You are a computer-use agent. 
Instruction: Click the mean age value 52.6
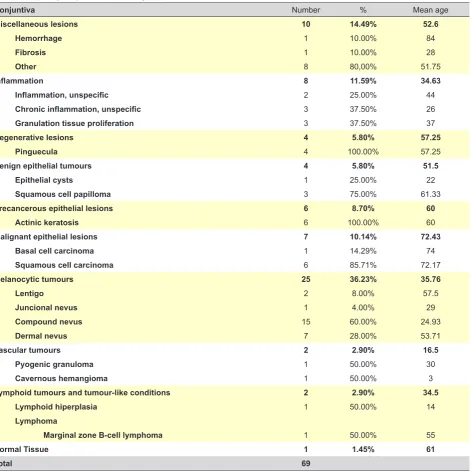(x=430, y=24)
